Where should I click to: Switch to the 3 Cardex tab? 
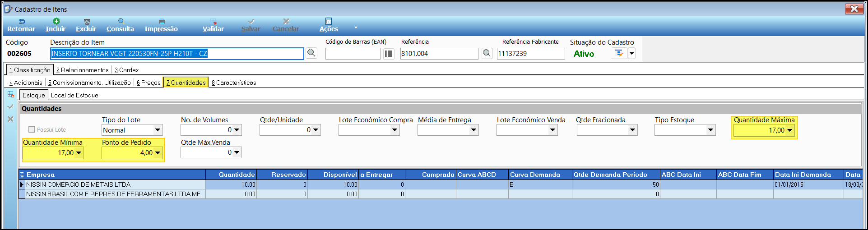click(126, 70)
